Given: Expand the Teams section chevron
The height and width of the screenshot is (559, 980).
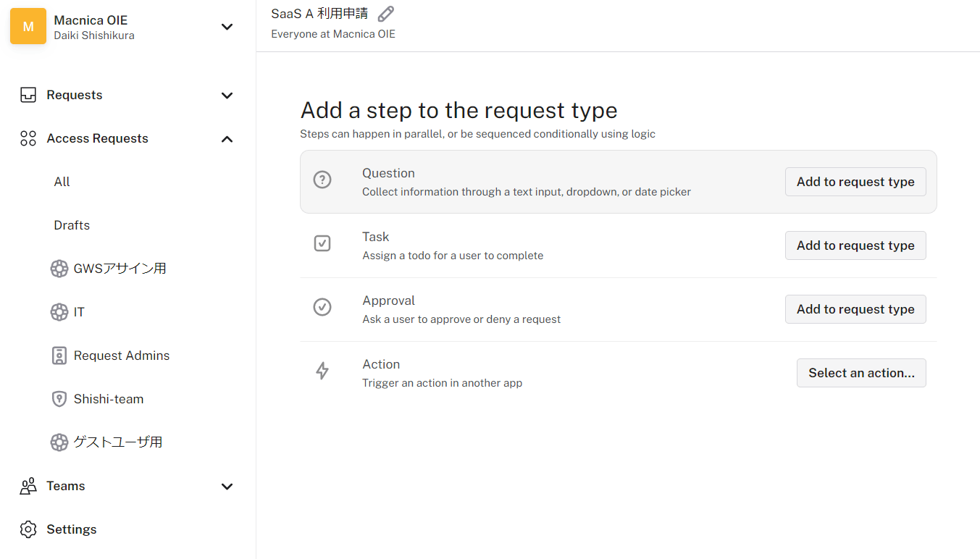Looking at the screenshot, I should click(x=227, y=487).
